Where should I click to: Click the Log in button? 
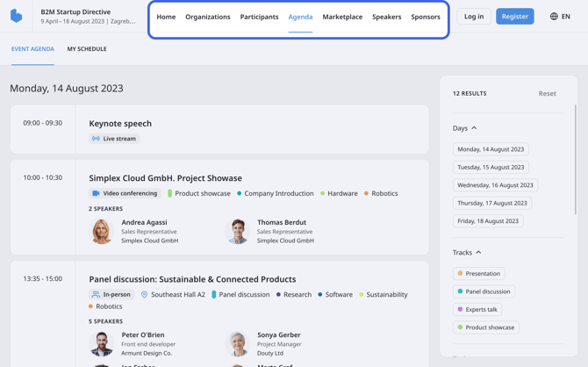(x=474, y=17)
